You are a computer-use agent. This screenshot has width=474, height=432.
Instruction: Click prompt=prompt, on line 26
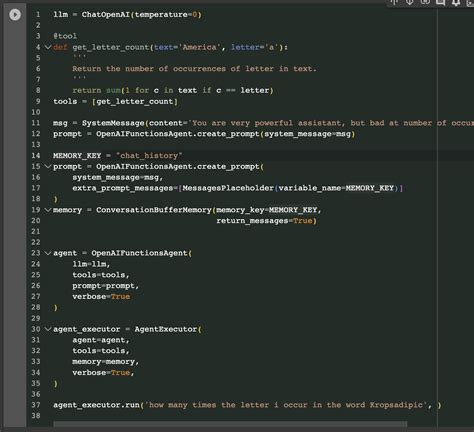pyautogui.click(x=106, y=286)
